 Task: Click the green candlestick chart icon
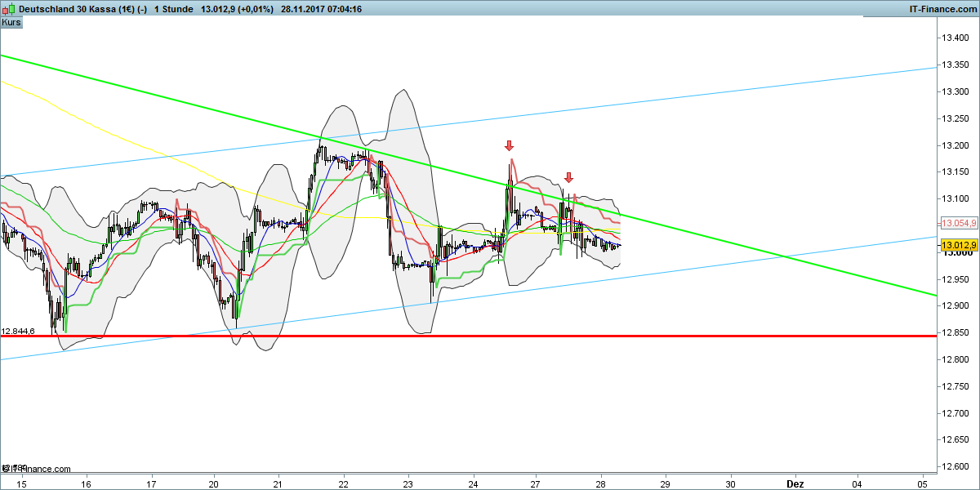pos(11,8)
